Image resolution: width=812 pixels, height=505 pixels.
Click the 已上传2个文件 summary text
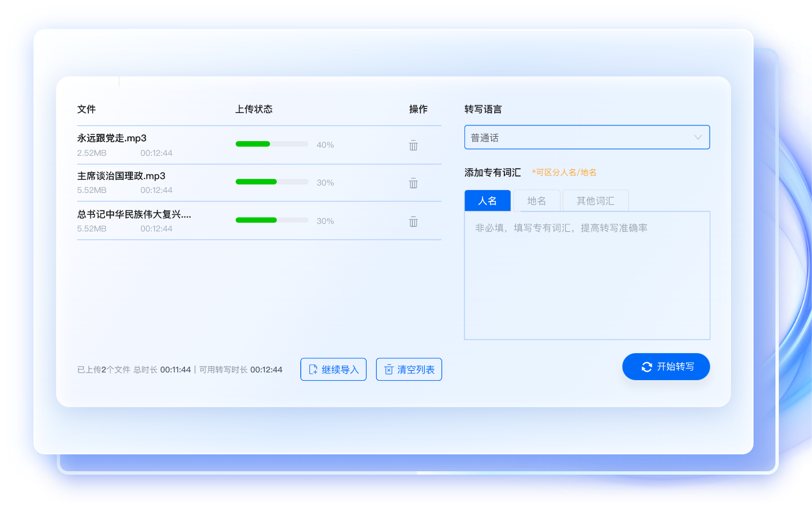tap(103, 369)
